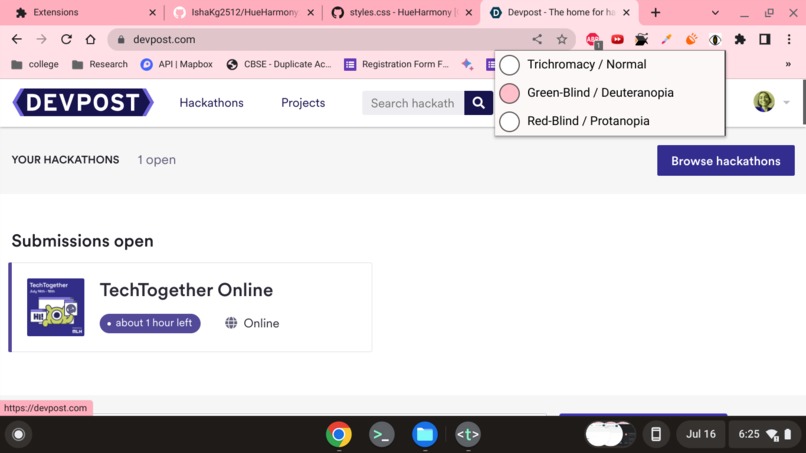Click the Browse hackathons button
806x453 pixels.
click(725, 160)
